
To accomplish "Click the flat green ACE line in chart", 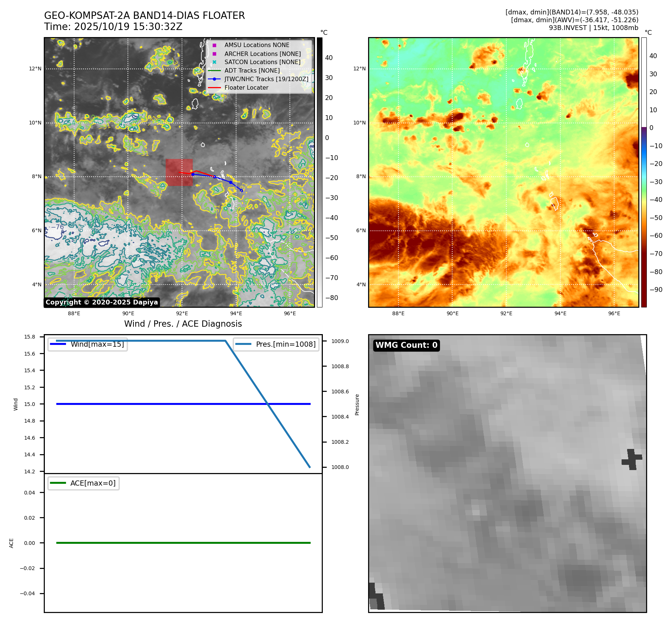I will (x=183, y=543).
